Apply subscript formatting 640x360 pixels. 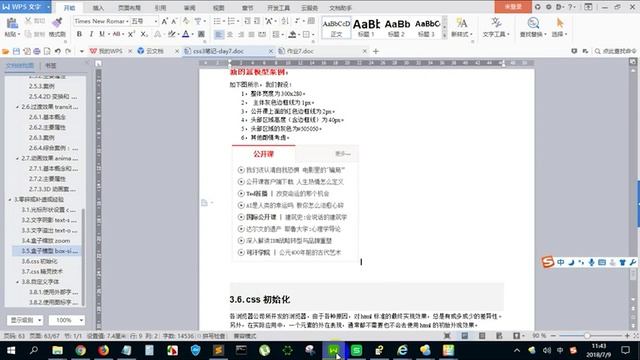click(x=144, y=34)
